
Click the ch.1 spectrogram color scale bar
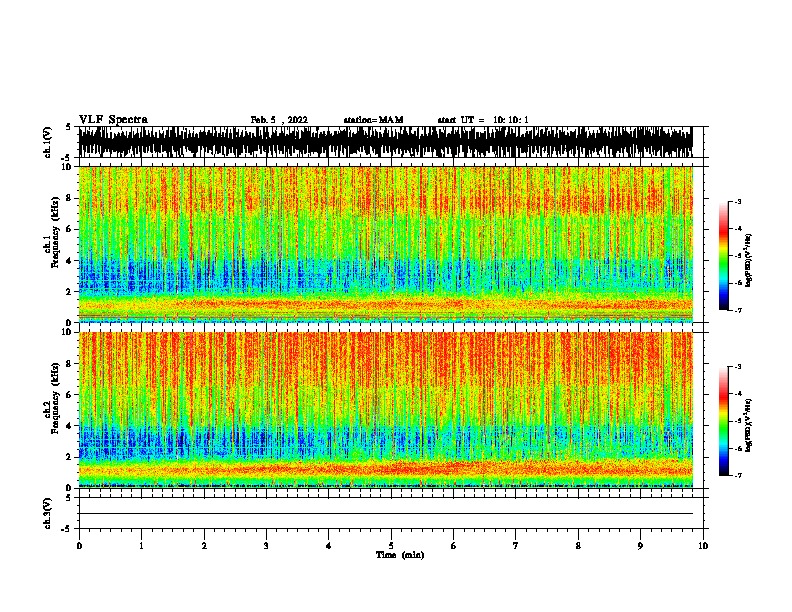724,256
